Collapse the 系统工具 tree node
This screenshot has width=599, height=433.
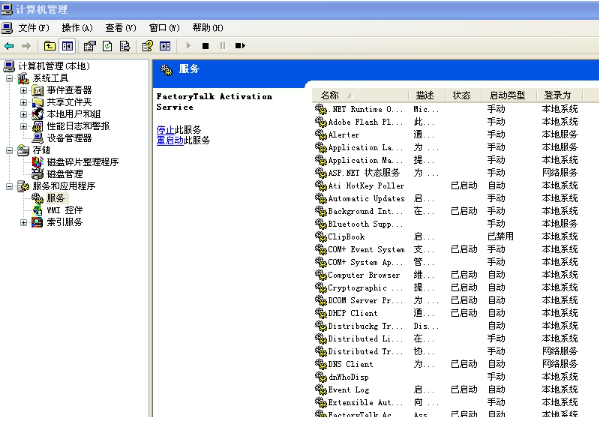(x=10, y=79)
